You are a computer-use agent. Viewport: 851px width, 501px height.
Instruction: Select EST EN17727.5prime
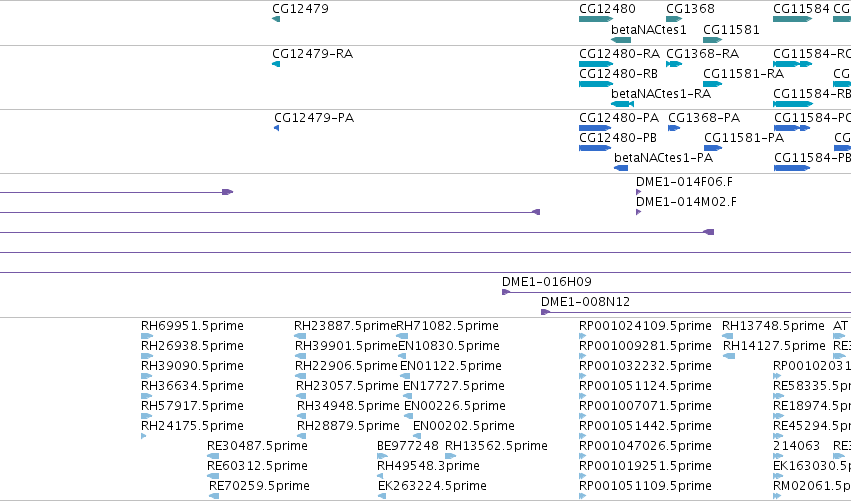click(454, 386)
